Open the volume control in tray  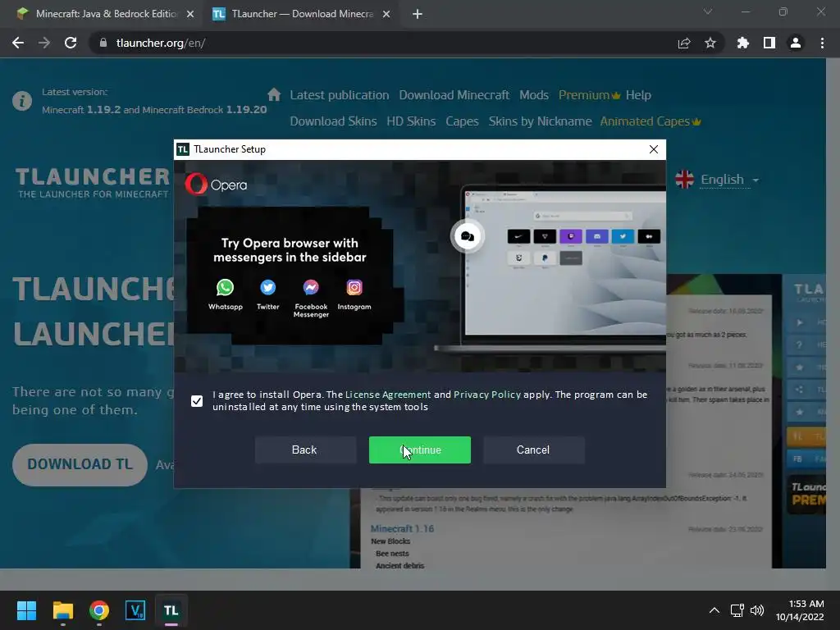pyautogui.click(x=757, y=610)
